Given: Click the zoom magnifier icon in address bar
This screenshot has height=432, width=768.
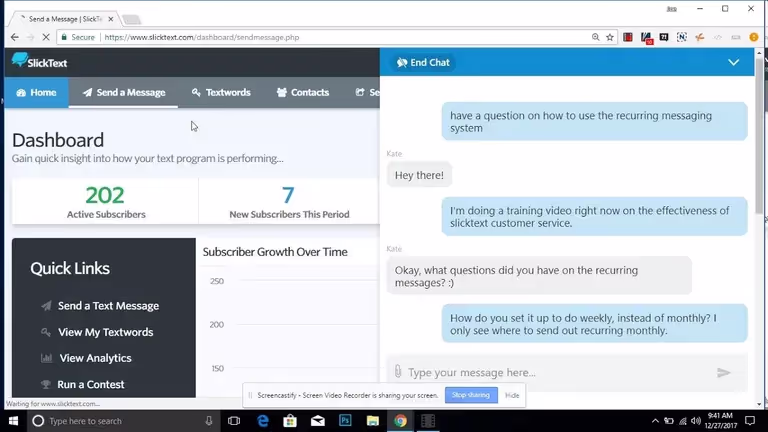Looking at the screenshot, I should 595,37.
